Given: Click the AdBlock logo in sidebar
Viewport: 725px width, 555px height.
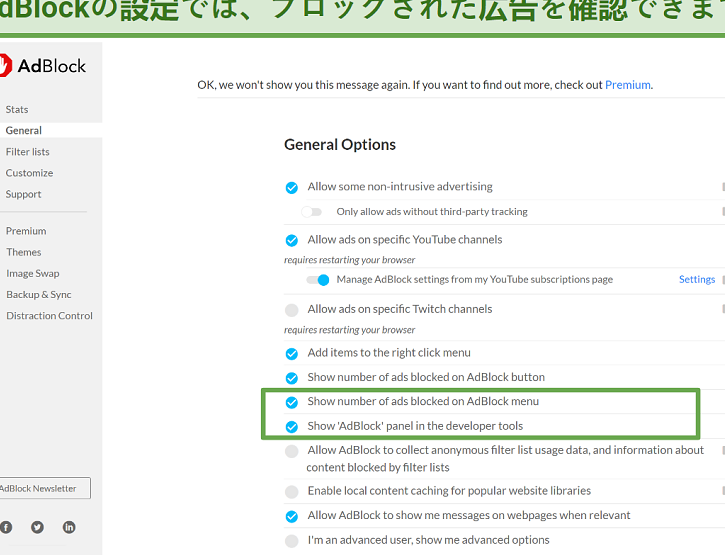Looking at the screenshot, I should (x=43, y=66).
